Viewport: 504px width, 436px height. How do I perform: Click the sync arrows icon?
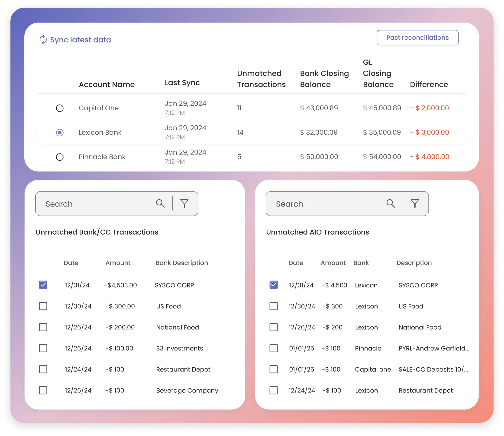click(x=43, y=39)
